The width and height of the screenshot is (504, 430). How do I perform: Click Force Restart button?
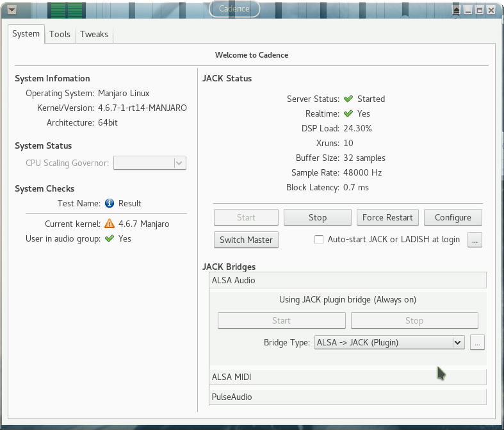tap(387, 217)
